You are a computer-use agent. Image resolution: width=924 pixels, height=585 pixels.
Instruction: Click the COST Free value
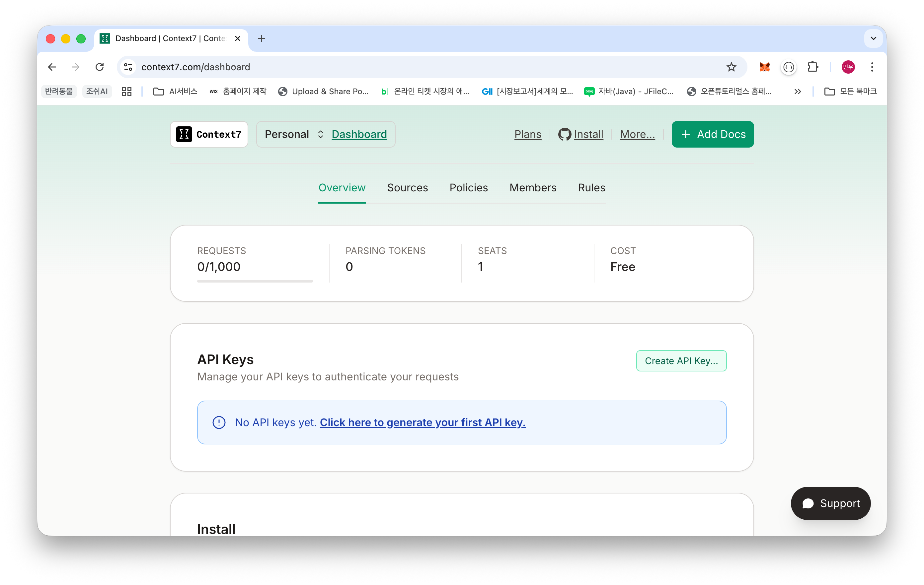pyautogui.click(x=623, y=267)
